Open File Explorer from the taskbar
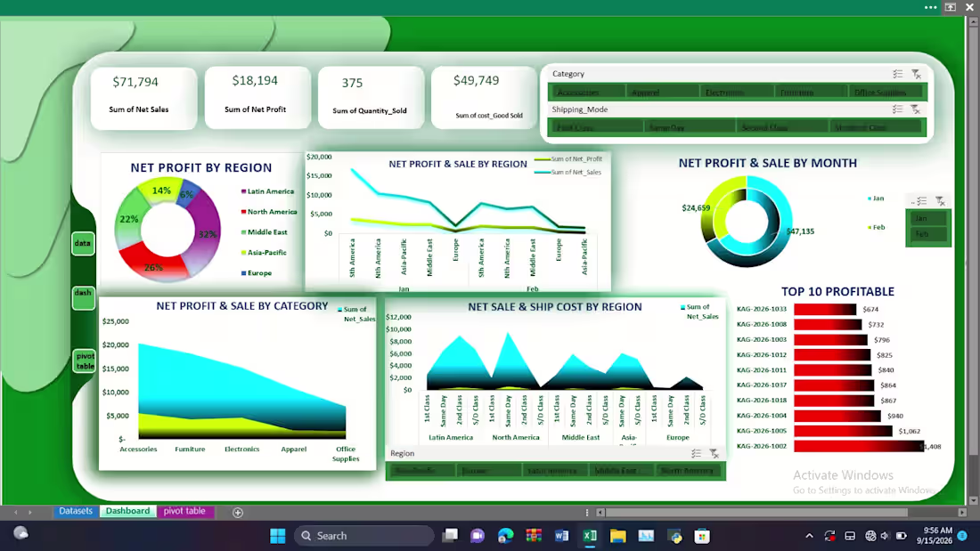The height and width of the screenshot is (551, 980). click(x=617, y=536)
